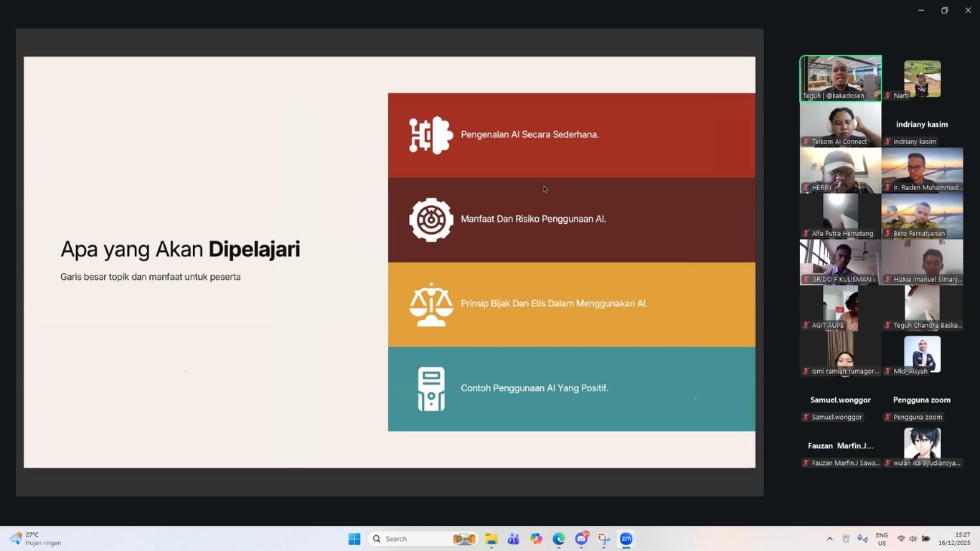Open the Copilot app in the taskbar
This screenshot has height=551, width=980.
tap(537, 539)
